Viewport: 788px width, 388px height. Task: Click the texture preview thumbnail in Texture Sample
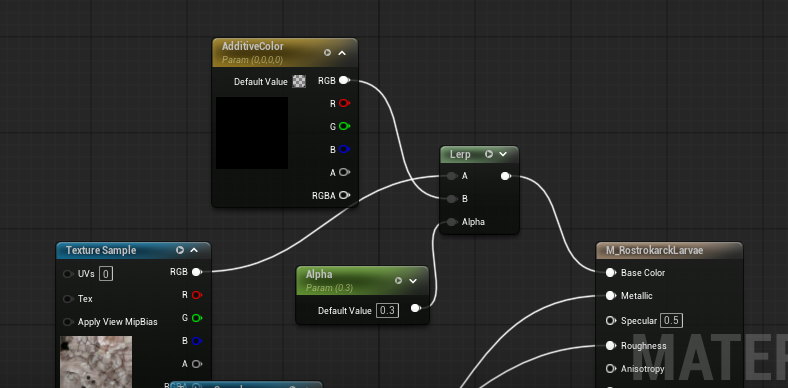[x=96, y=362]
